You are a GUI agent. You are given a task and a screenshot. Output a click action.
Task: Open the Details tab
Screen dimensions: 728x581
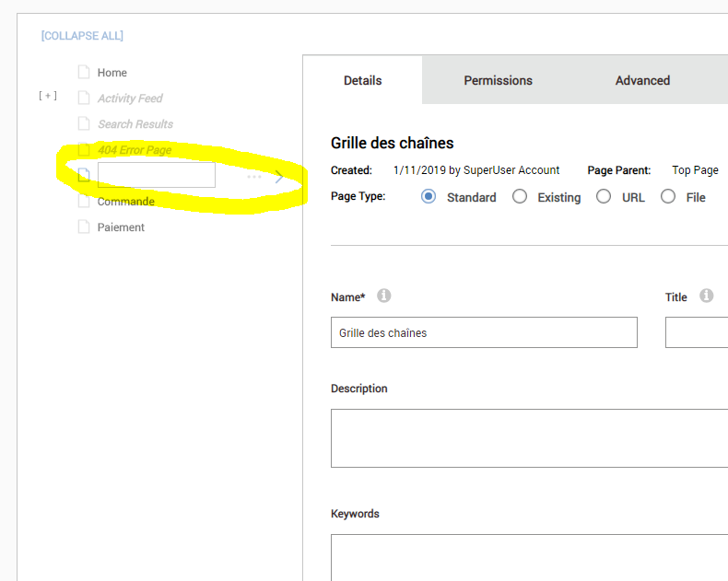click(362, 80)
